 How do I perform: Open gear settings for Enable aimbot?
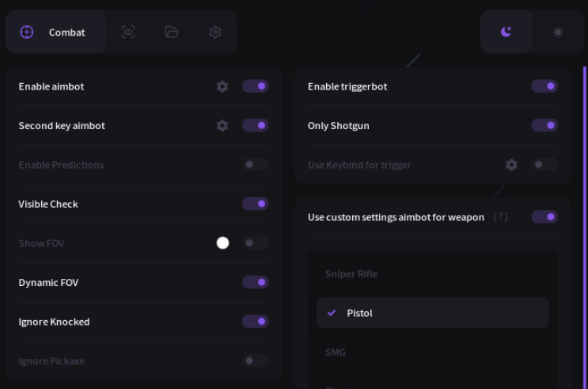(222, 86)
